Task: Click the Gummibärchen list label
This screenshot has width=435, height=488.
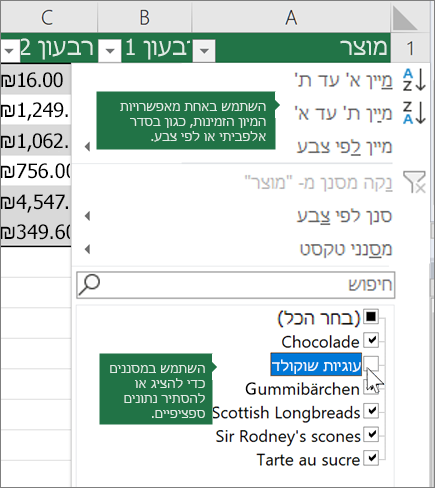Action: [x=302, y=389]
